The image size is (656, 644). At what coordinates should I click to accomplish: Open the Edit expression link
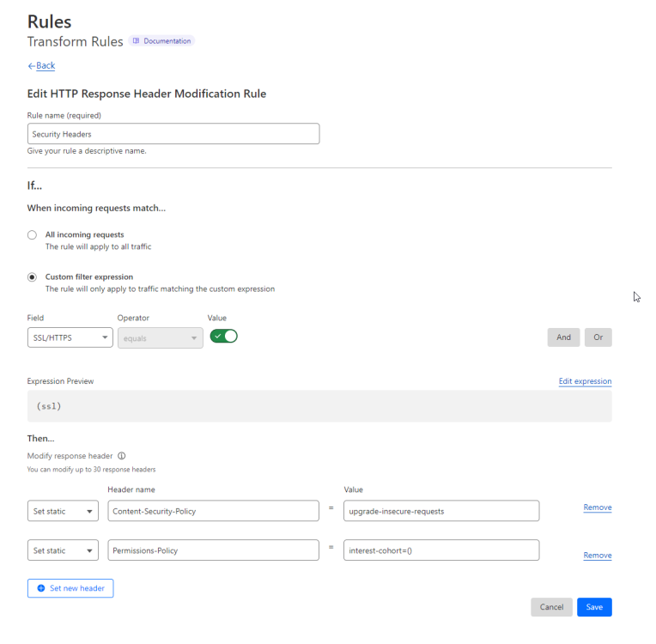[585, 381]
